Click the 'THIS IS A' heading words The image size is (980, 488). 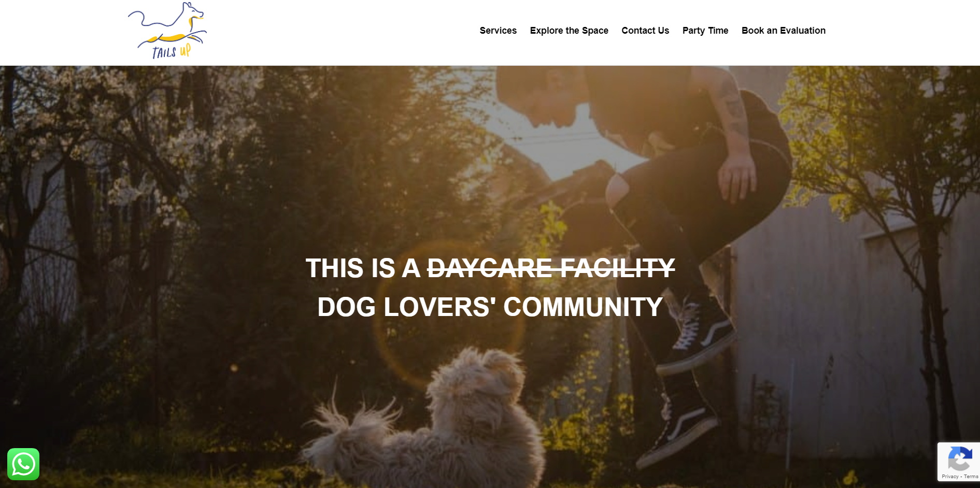click(x=363, y=268)
